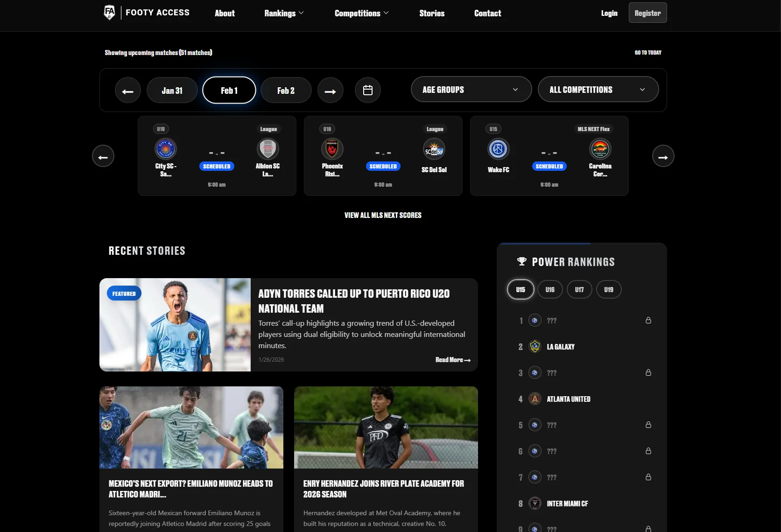Open the calendar date picker icon
The image size is (781, 532).
coord(368,90)
